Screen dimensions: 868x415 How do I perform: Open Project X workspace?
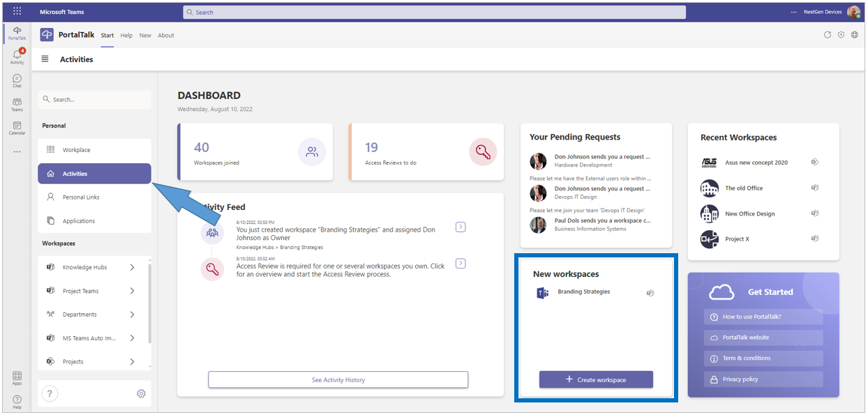(737, 239)
